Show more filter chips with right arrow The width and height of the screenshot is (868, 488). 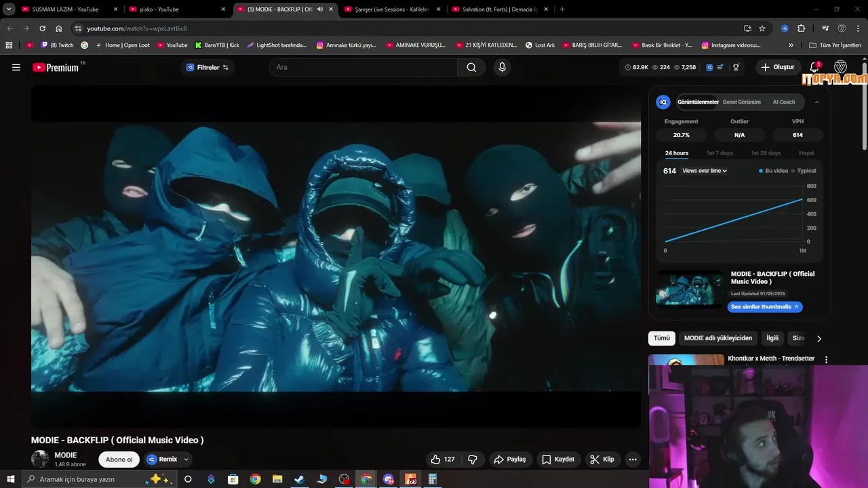[818, 338]
